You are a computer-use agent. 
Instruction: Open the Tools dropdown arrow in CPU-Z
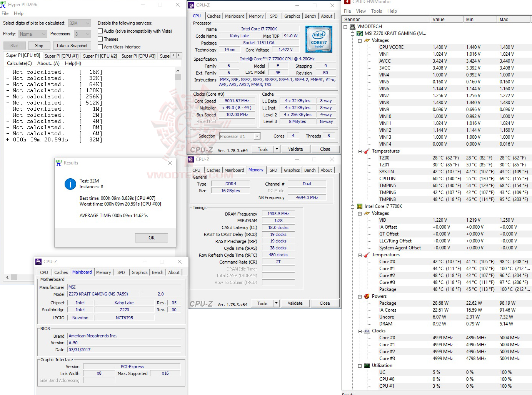[276, 149]
